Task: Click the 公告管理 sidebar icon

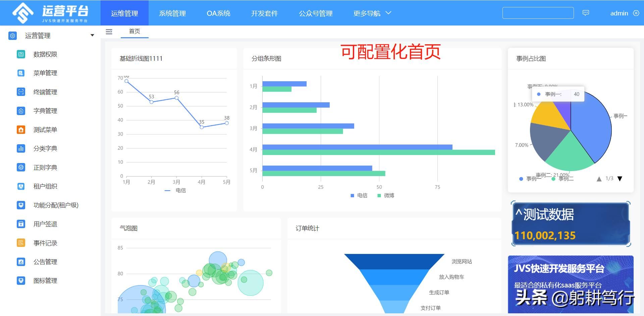Action: pyautogui.click(x=21, y=262)
